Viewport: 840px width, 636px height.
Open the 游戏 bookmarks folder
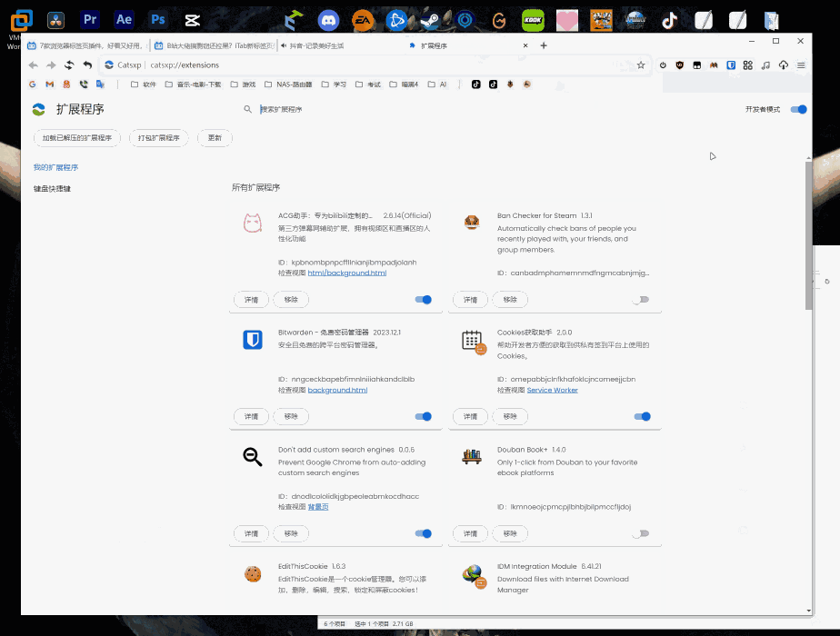(243, 84)
